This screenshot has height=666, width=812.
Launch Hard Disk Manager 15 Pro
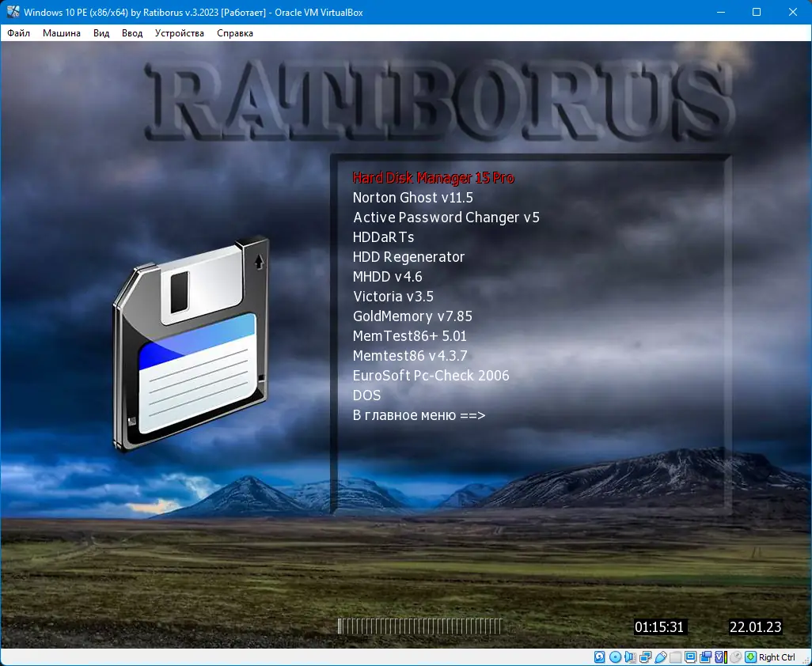tap(434, 178)
